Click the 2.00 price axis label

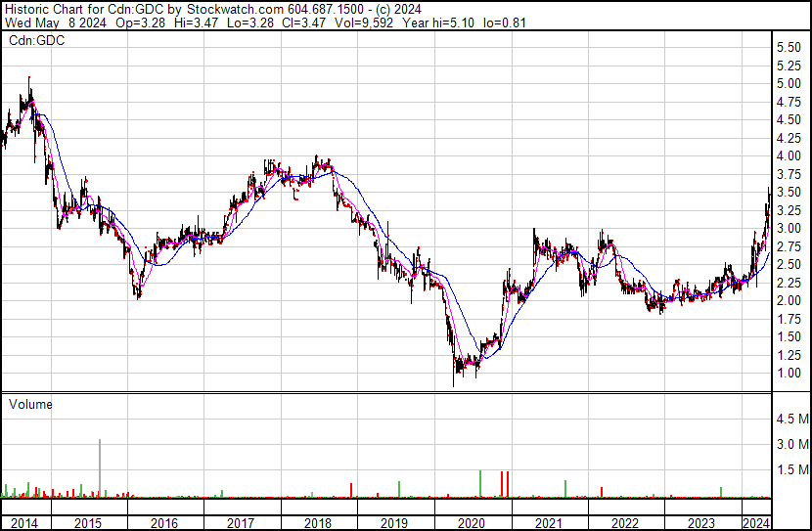tap(789, 300)
